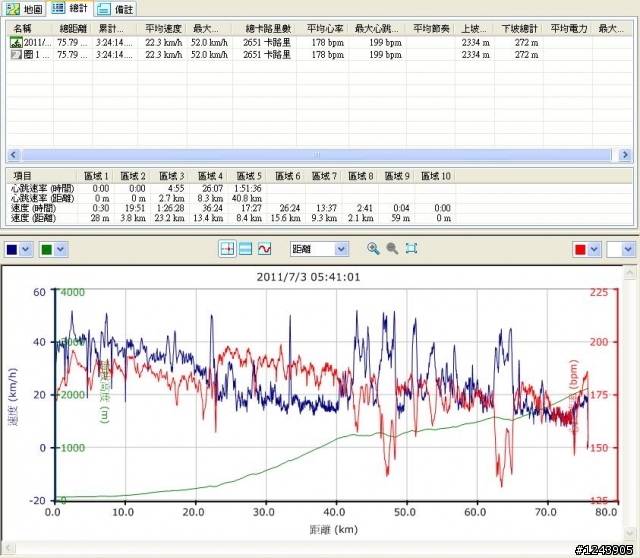
Task: Click chart vertical scrollbar down arrow
Action: coord(630,532)
